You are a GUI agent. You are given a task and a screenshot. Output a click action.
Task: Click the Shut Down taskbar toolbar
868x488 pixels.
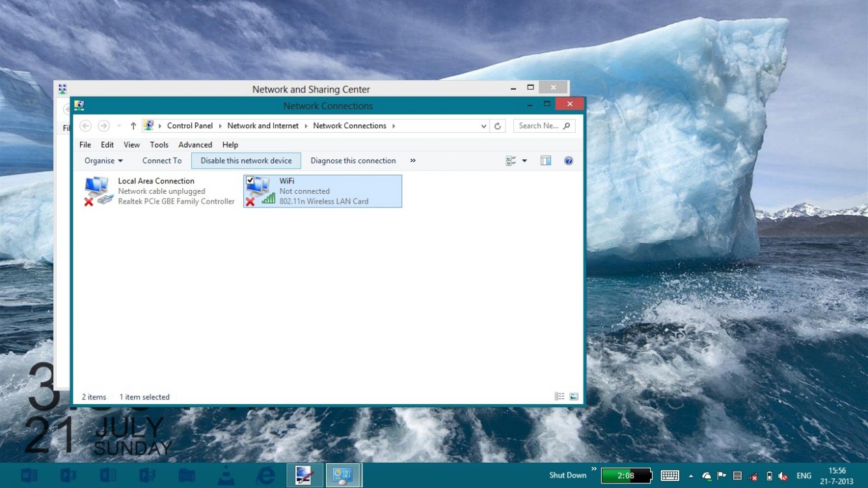coord(567,475)
